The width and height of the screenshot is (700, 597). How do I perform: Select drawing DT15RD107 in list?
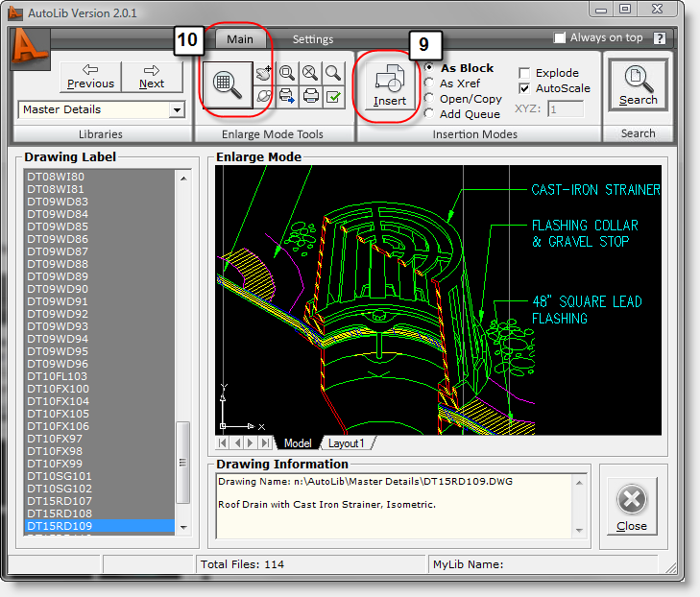pyautogui.click(x=101, y=502)
